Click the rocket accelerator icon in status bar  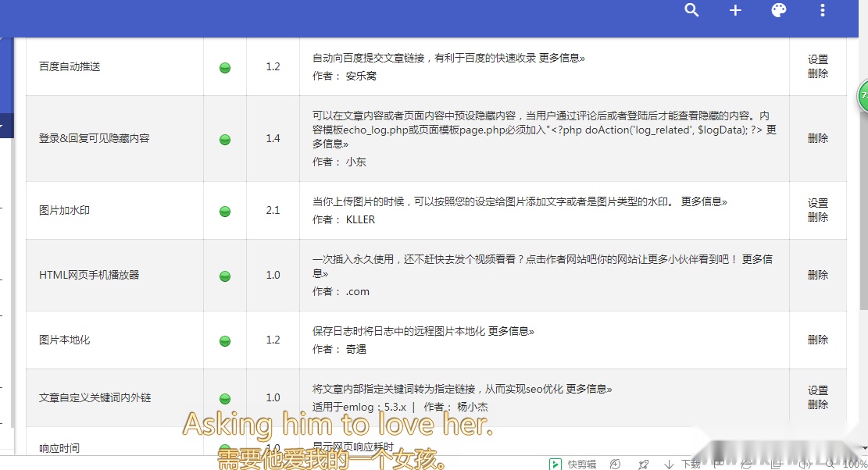(643, 464)
